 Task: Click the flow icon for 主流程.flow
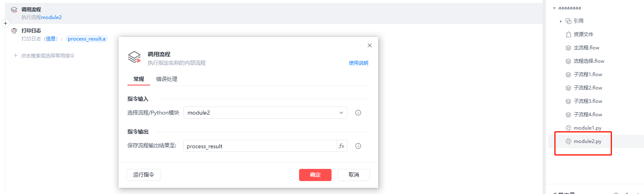[569, 48]
